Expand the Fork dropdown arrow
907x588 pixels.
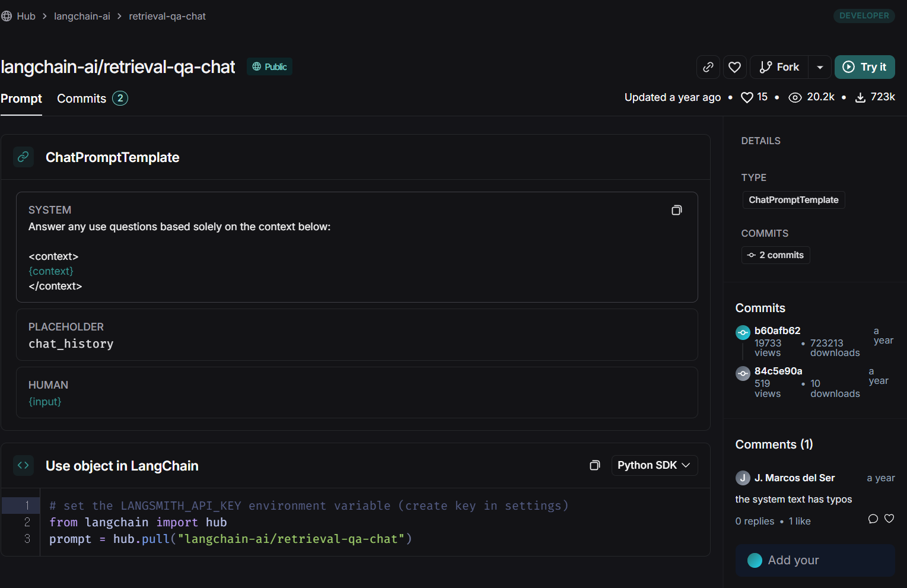click(x=820, y=67)
